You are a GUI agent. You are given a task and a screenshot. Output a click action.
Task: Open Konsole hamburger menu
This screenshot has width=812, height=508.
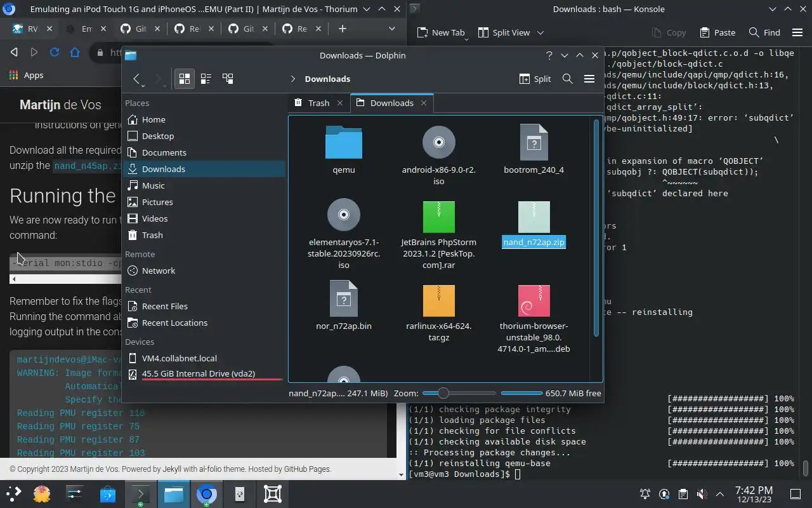(797, 32)
